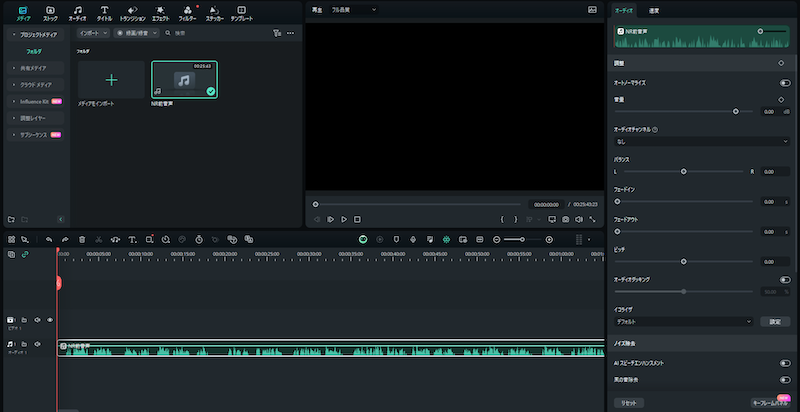
Task: Open the Equalizer preset (デフォルト) dropdown
Action: pos(684,322)
